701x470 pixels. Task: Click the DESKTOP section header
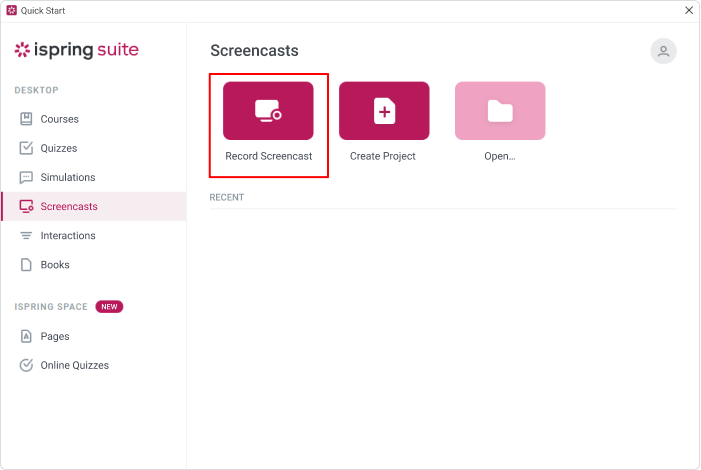(36, 90)
